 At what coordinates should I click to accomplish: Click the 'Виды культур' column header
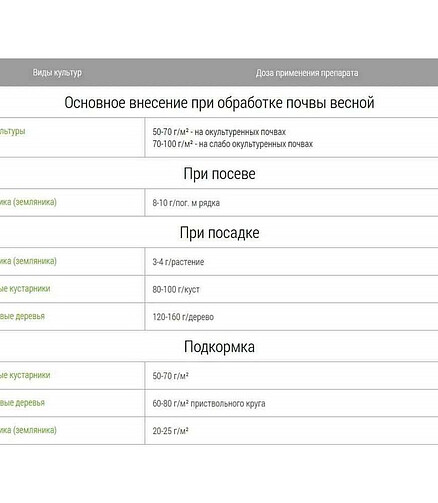57,72
